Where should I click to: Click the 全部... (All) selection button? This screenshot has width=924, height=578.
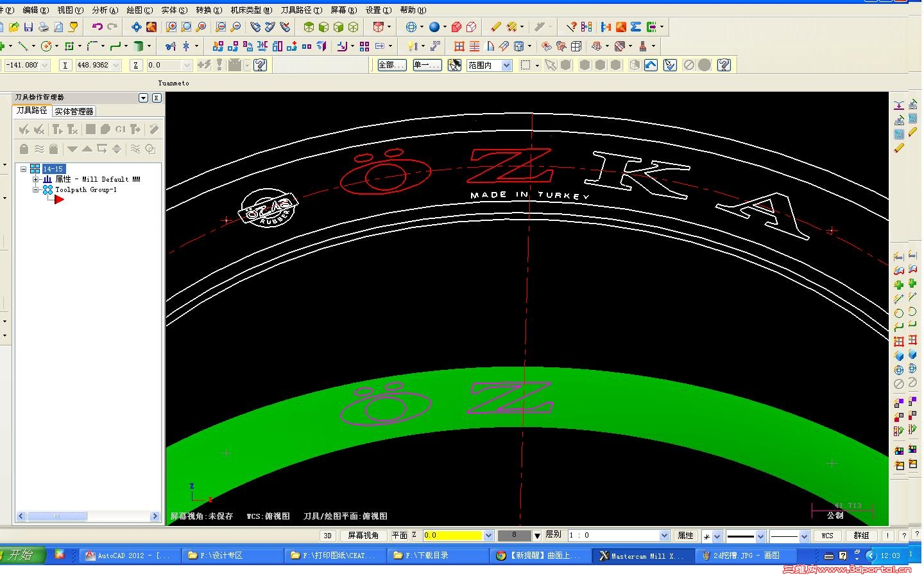point(391,65)
